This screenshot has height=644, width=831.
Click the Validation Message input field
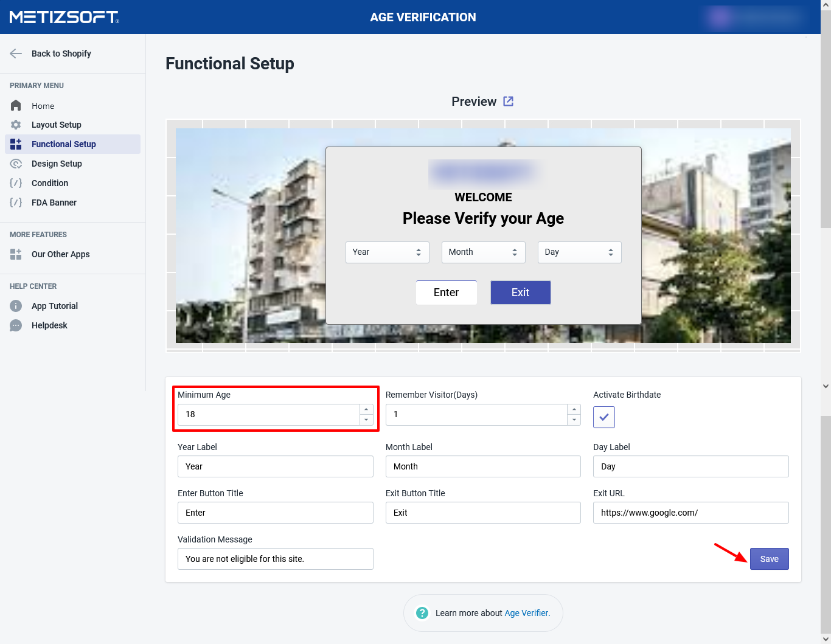[x=275, y=559]
